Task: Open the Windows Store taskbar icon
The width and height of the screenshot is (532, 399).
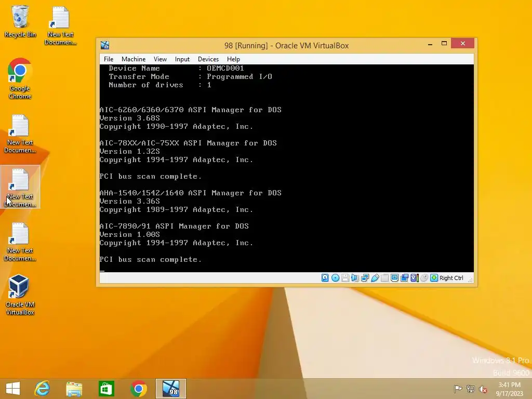Action: pos(106,389)
